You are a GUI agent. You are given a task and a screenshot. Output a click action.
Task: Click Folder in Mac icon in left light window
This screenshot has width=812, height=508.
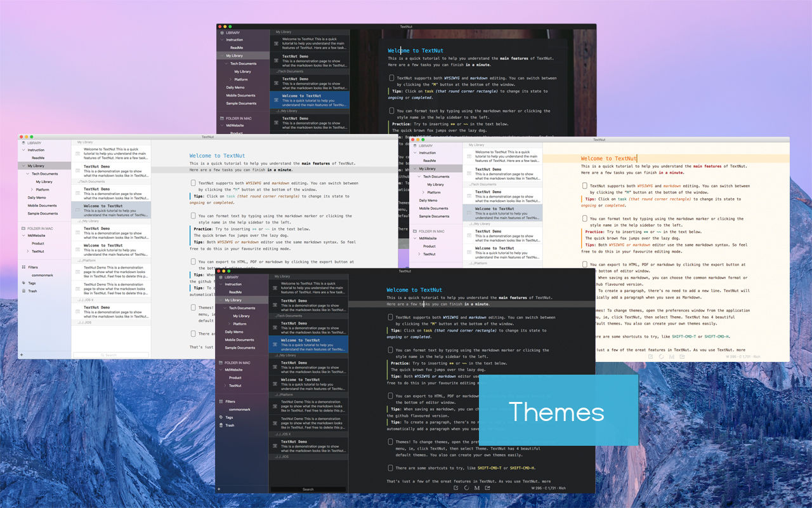tap(23, 228)
